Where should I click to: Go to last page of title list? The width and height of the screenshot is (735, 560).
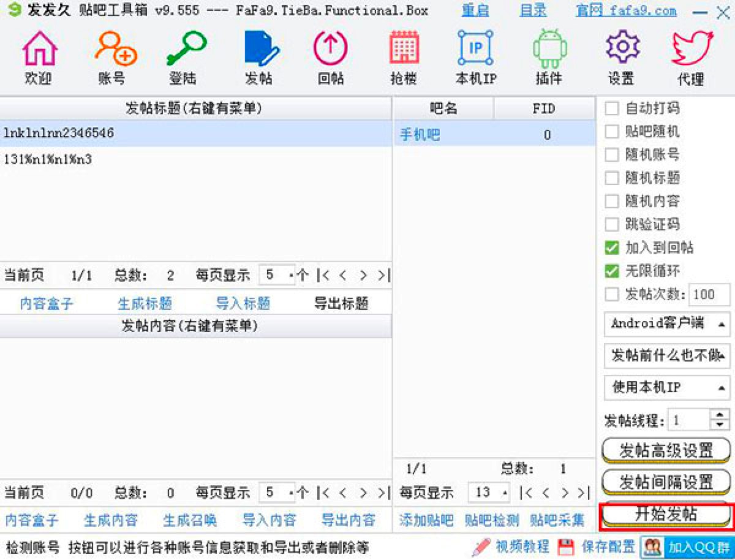pyautogui.click(x=383, y=275)
